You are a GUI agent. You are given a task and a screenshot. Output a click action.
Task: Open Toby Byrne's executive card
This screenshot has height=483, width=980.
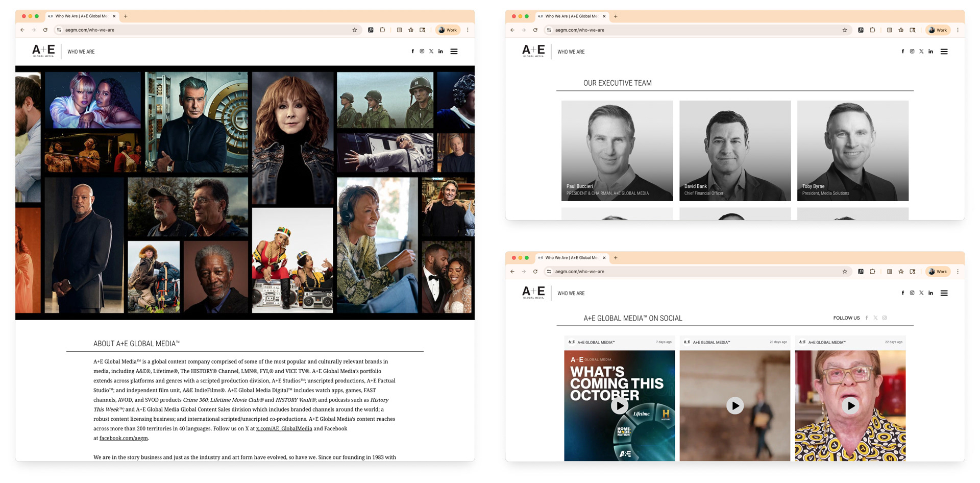(x=853, y=151)
